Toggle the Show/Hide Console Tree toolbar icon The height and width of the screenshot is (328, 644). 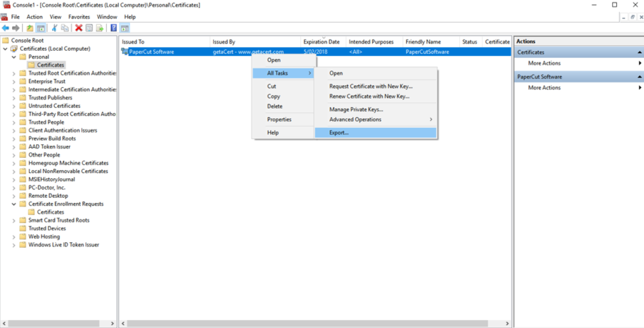click(x=40, y=28)
